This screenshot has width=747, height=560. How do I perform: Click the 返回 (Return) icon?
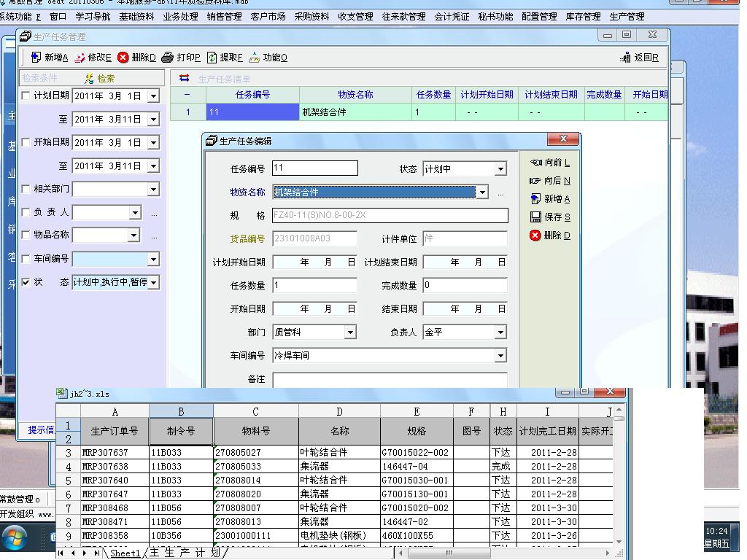click(x=626, y=58)
